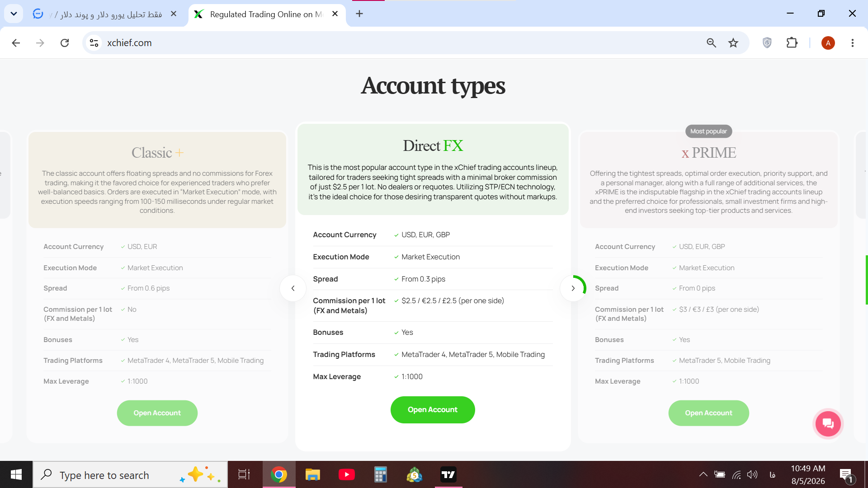The width and height of the screenshot is (868, 488).
Task: Click Classic+ 'USD, EUR' currency value
Action: coord(142,247)
